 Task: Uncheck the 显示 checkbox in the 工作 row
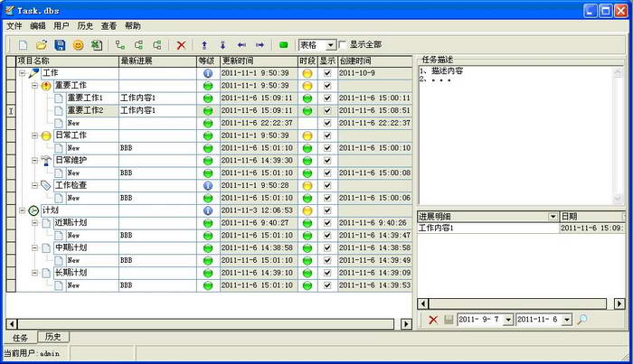326,73
